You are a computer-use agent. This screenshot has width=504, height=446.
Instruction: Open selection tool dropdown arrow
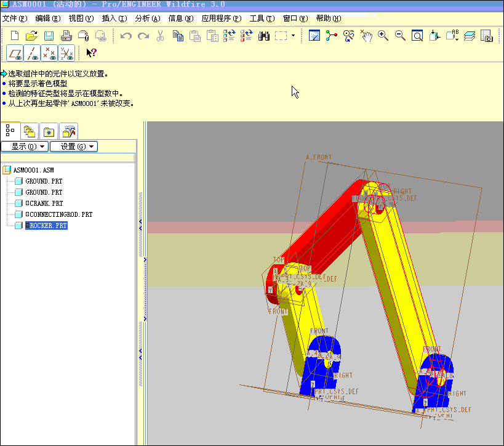(293, 35)
